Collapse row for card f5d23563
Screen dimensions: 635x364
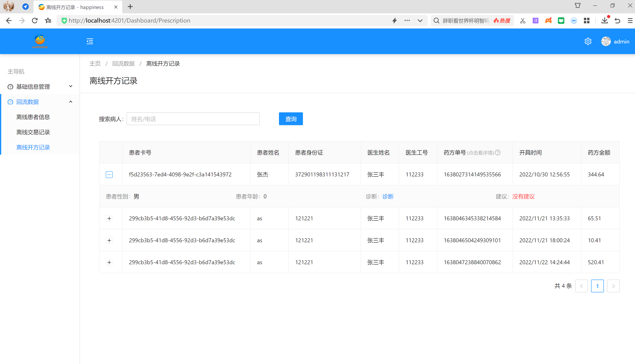(109, 174)
